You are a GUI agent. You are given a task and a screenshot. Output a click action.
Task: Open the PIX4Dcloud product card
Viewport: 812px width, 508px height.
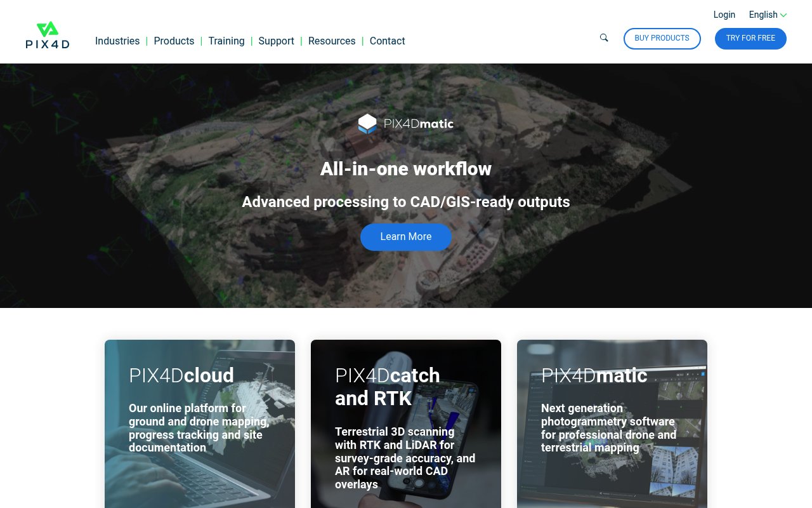200,424
